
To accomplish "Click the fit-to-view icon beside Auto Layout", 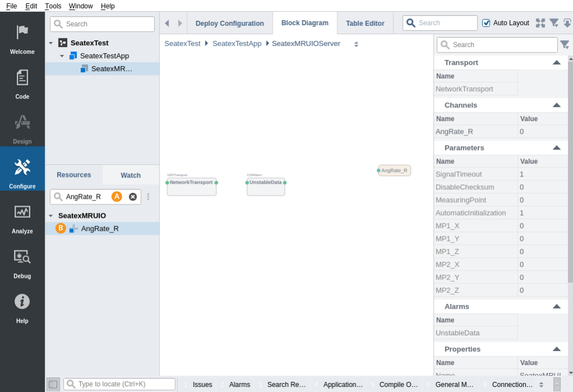I will click(x=540, y=23).
